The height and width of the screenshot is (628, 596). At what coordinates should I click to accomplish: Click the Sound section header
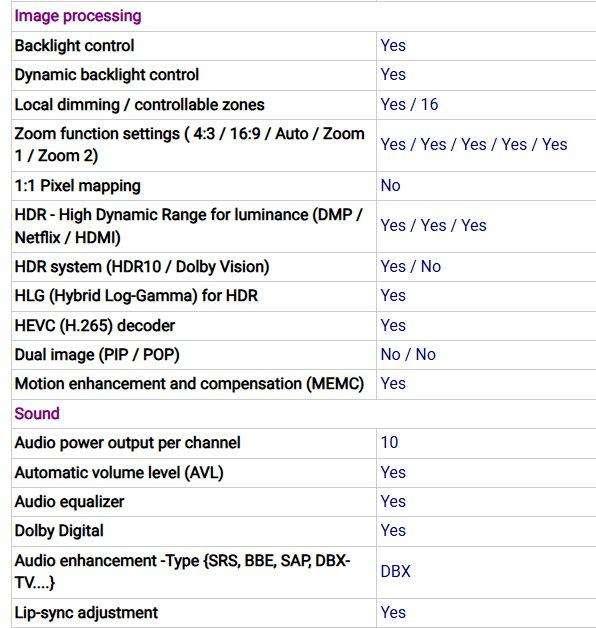(x=37, y=413)
